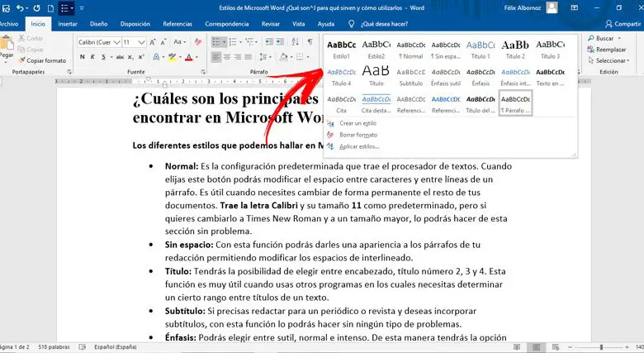Image resolution: width=644 pixels, height=353 pixels.
Task: Click the bullets list icon in the quick access toolbar
Action: tap(64, 7)
